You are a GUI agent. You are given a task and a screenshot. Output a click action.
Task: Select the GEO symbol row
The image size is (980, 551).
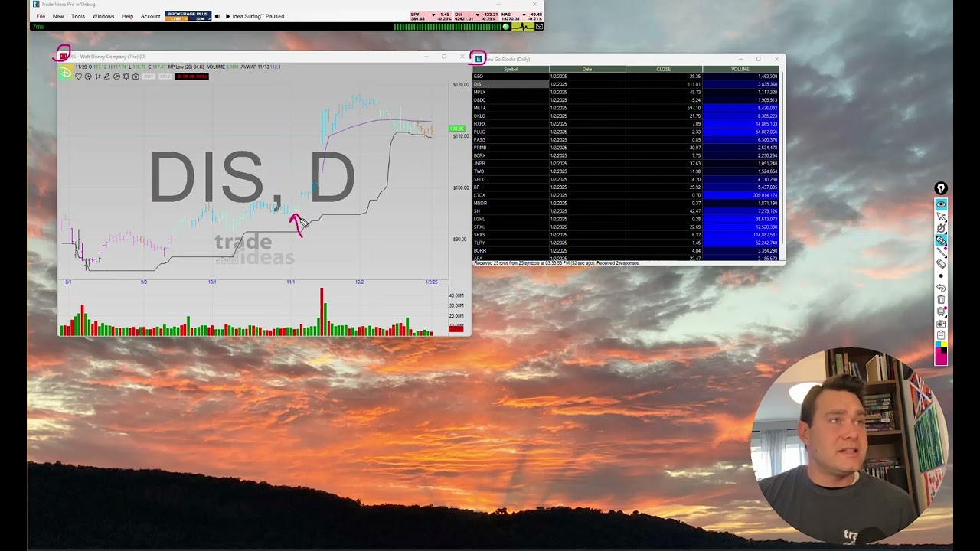pos(626,77)
